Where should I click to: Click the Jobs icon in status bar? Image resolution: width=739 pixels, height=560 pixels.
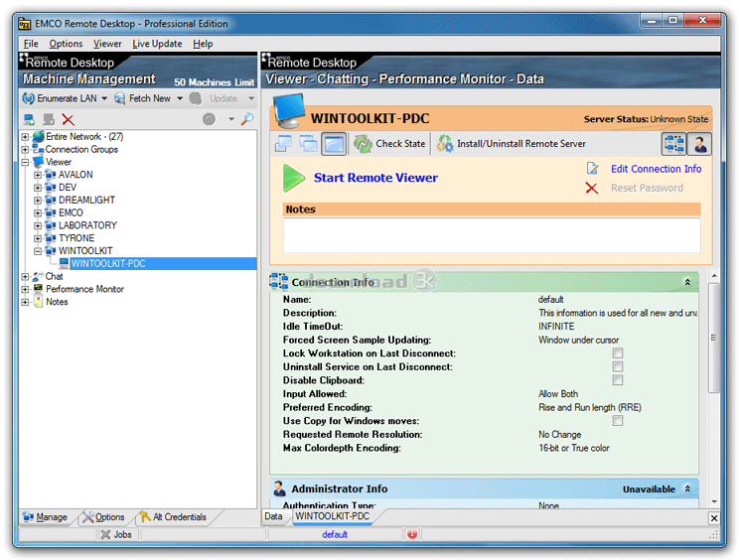pos(106,534)
